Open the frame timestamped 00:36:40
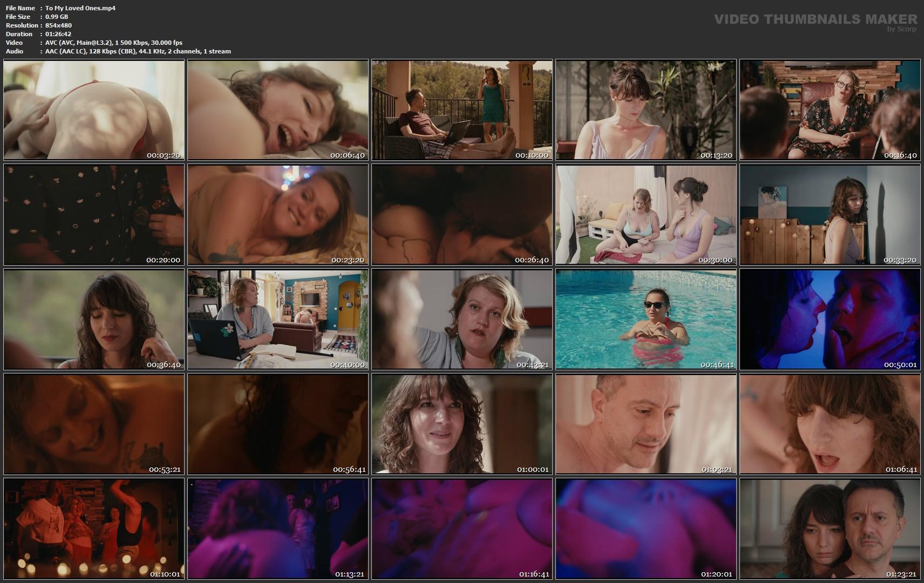The height and width of the screenshot is (583, 924). point(94,319)
